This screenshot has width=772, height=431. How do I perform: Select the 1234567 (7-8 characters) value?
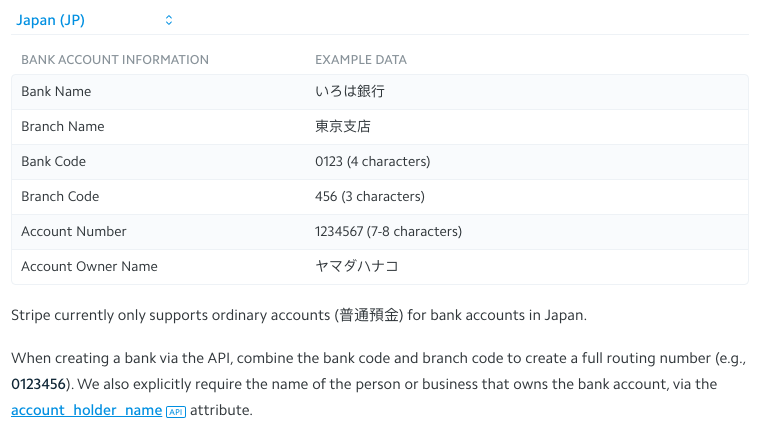tap(388, 232)
